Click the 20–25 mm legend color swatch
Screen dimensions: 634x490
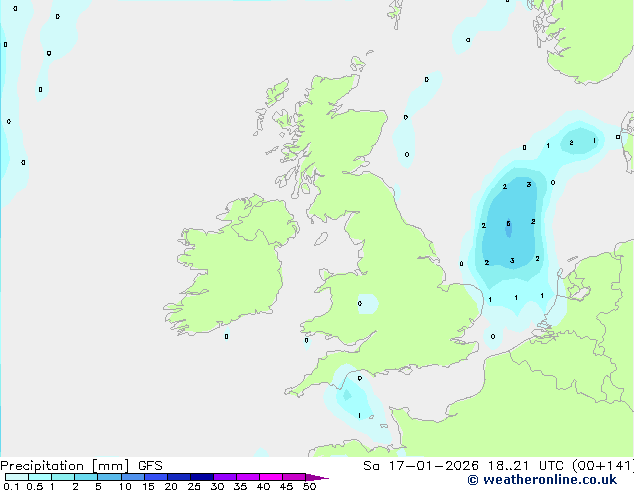click(x=178, y=477)
